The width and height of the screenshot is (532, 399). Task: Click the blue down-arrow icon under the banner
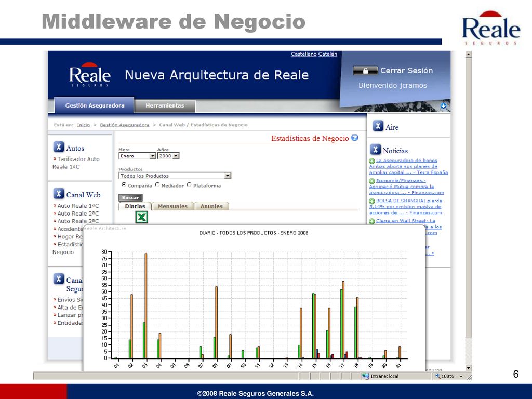443,106
